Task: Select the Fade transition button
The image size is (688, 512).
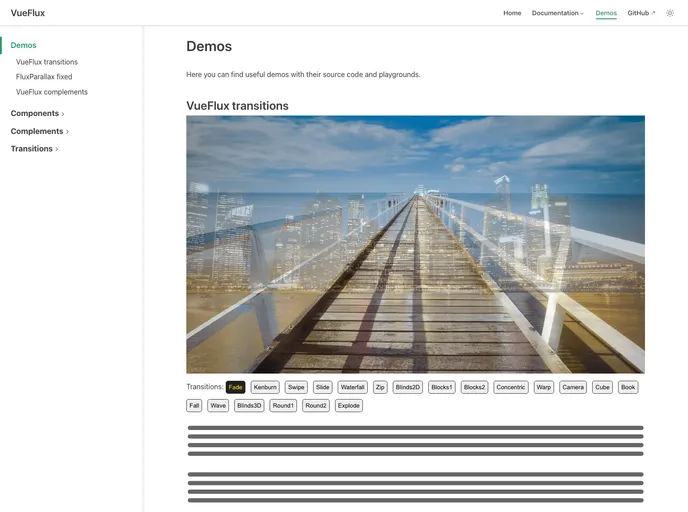Action: click(235, 387)
